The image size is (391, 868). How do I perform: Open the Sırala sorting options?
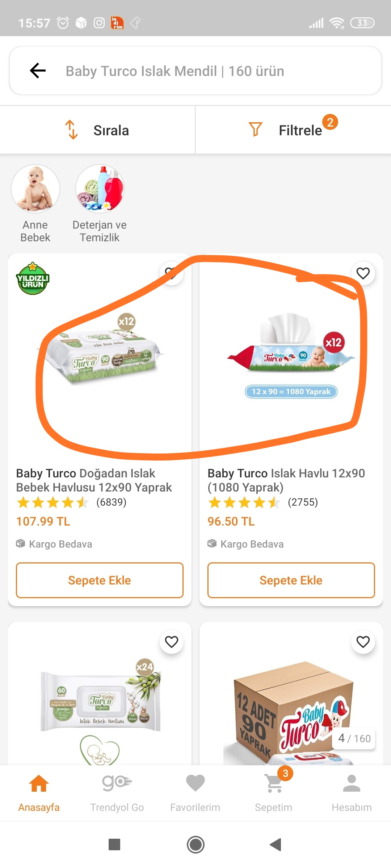pos(97,130)
